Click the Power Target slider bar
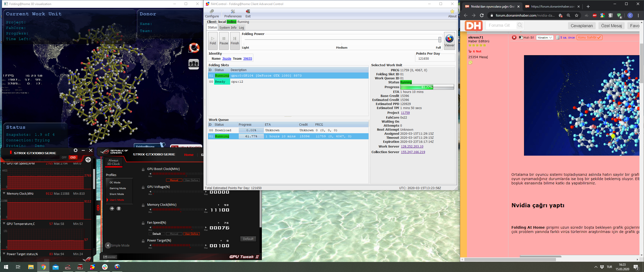644x272 pixels. tap(178, 245)
